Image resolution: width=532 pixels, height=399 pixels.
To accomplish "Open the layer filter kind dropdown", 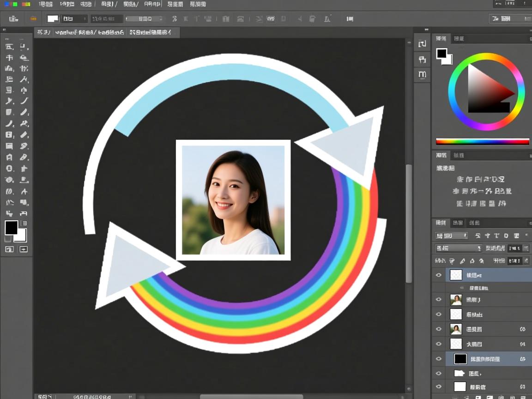I will coord(451,236).
